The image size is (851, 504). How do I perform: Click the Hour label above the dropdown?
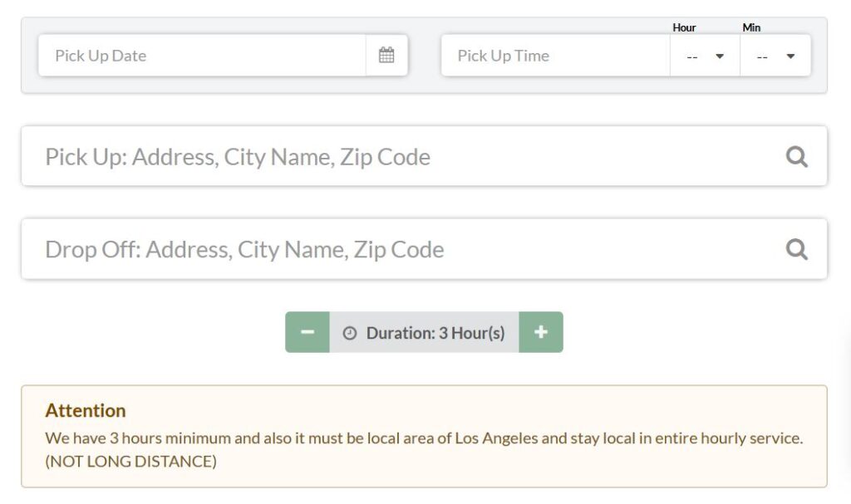tap(684, 27)
